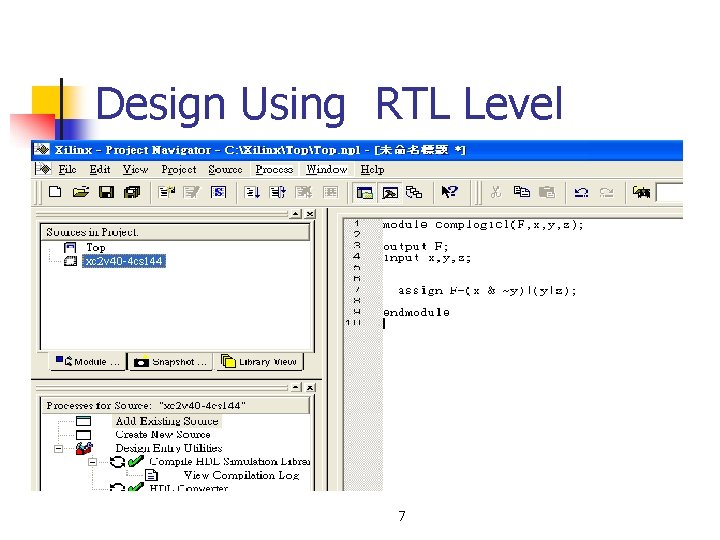Viewport: 720px width, 540px height.
Task: Click the module complogic1 code line
Action: (483, 225)
